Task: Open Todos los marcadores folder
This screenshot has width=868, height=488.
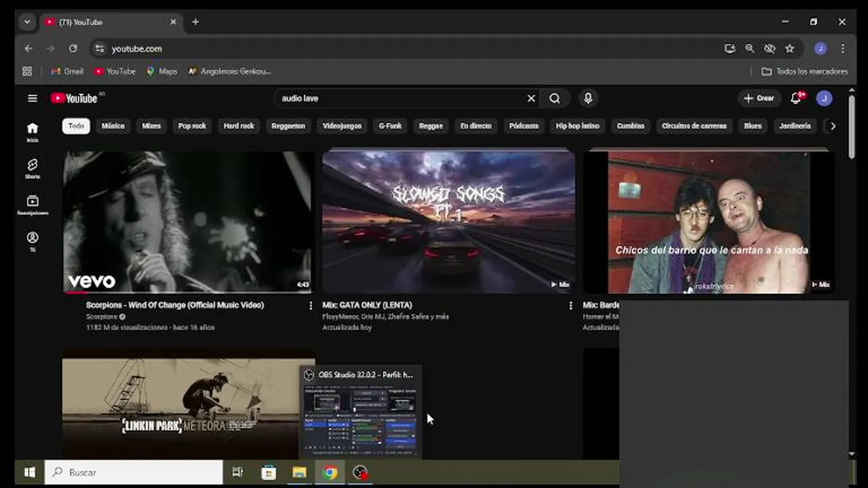Action: 804,71
